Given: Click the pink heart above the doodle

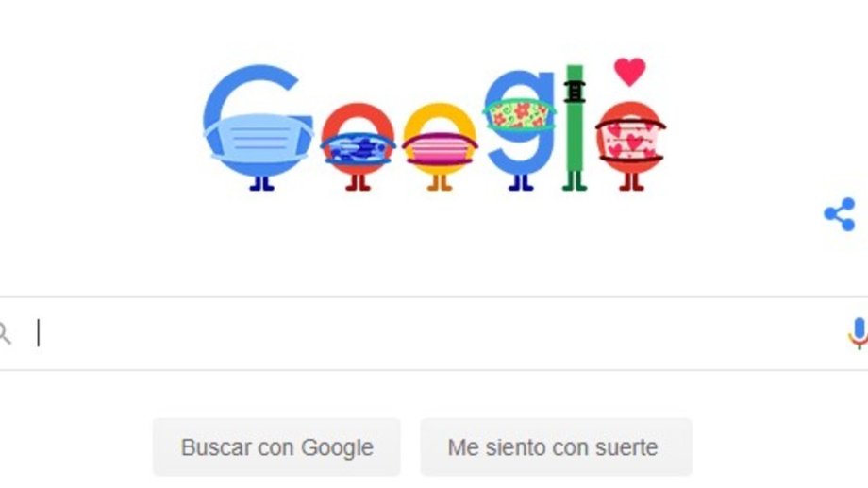Looking at the screenshot, I should (630, 72).
